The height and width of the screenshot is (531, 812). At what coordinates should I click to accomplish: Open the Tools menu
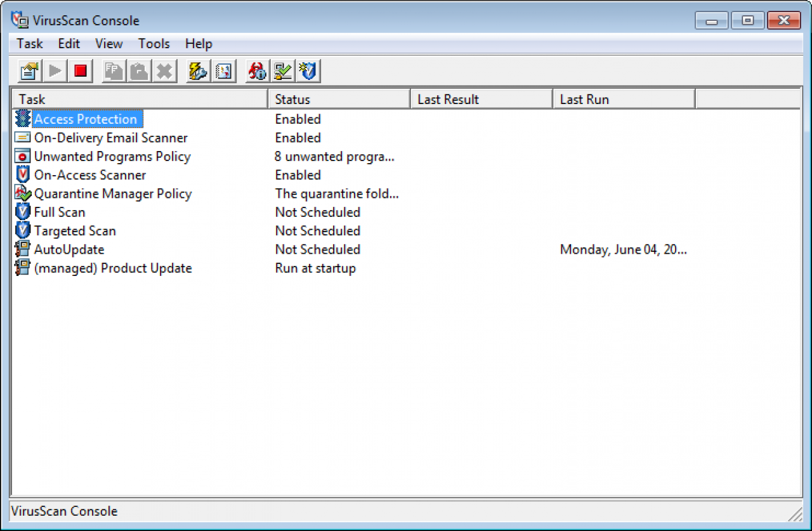154,44
